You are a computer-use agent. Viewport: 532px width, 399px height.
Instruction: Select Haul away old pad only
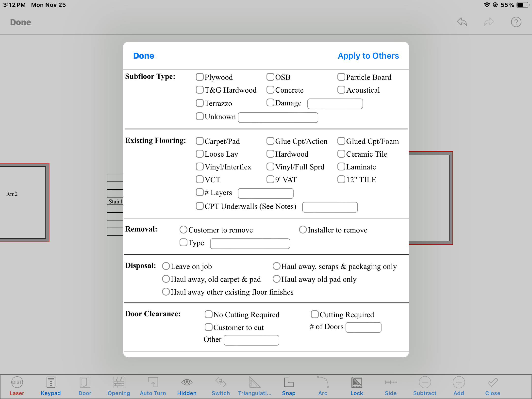point(277,279)
